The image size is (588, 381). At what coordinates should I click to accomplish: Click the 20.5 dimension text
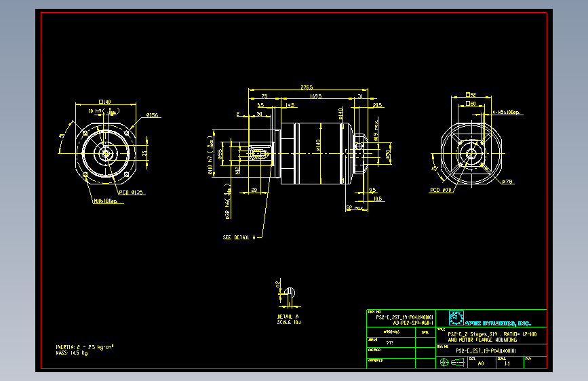377,105
